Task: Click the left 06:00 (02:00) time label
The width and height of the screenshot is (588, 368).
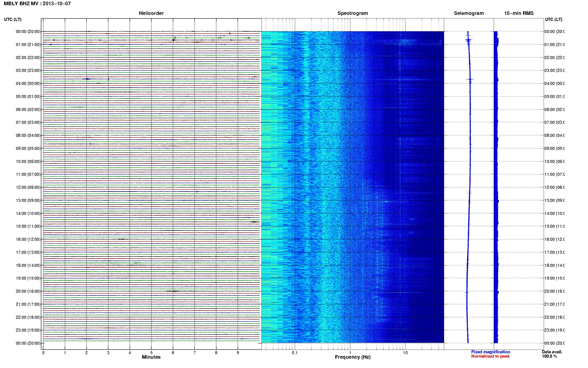Action: tap(28, 109)
